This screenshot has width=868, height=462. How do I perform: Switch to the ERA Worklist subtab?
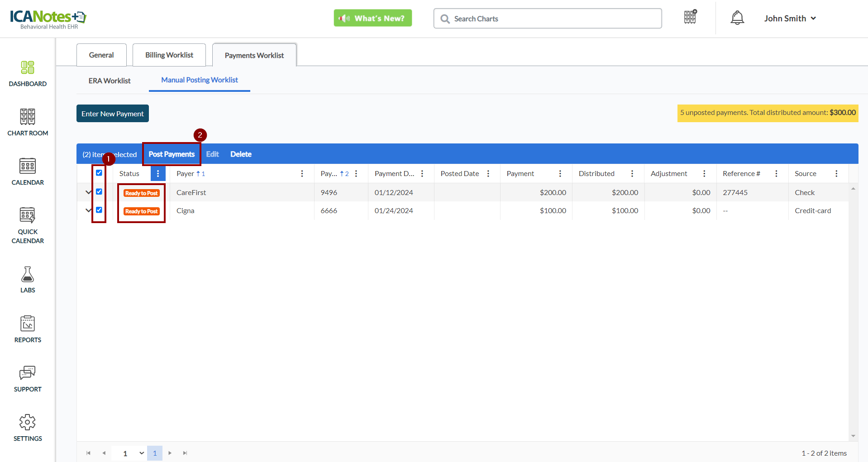click(110, 81)
